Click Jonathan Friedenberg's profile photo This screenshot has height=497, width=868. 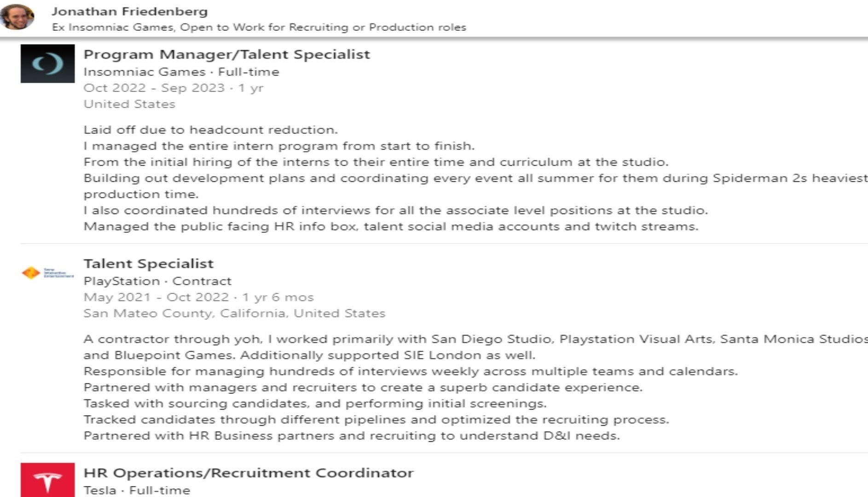[17, 17]
